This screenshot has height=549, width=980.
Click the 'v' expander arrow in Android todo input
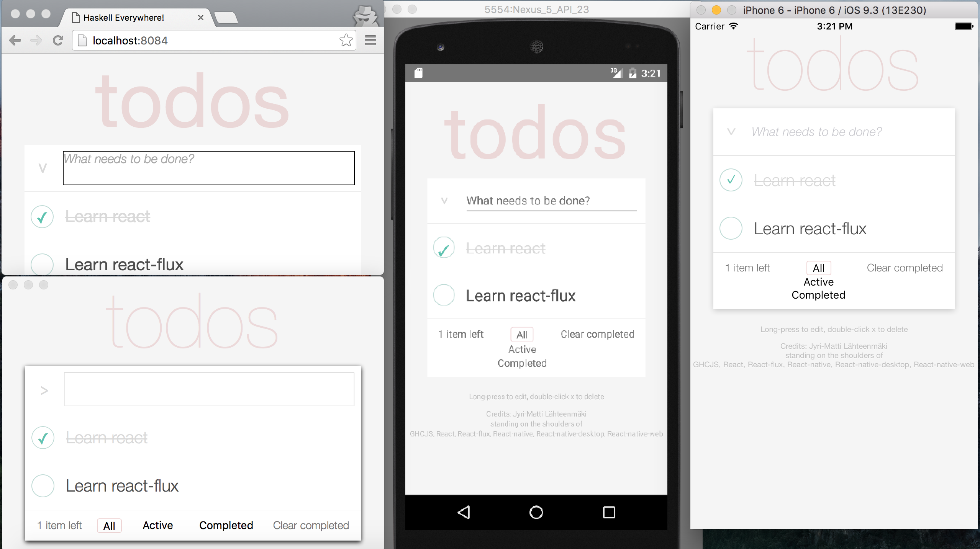[x=444, y=200]
